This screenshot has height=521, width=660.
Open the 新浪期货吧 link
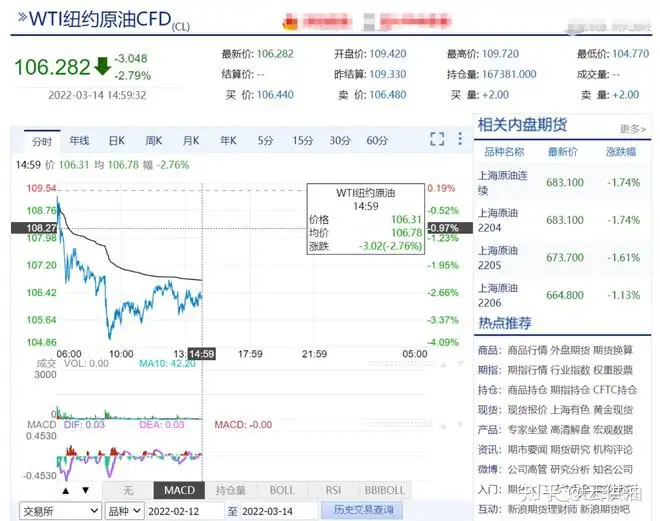click(x=605, y=510)
